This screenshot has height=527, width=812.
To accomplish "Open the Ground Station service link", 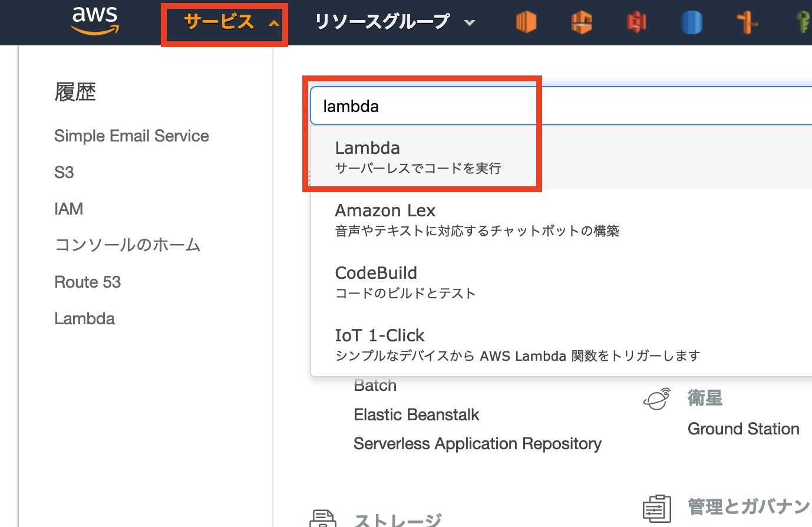I will pyautogui.click(x=743, y=429).
